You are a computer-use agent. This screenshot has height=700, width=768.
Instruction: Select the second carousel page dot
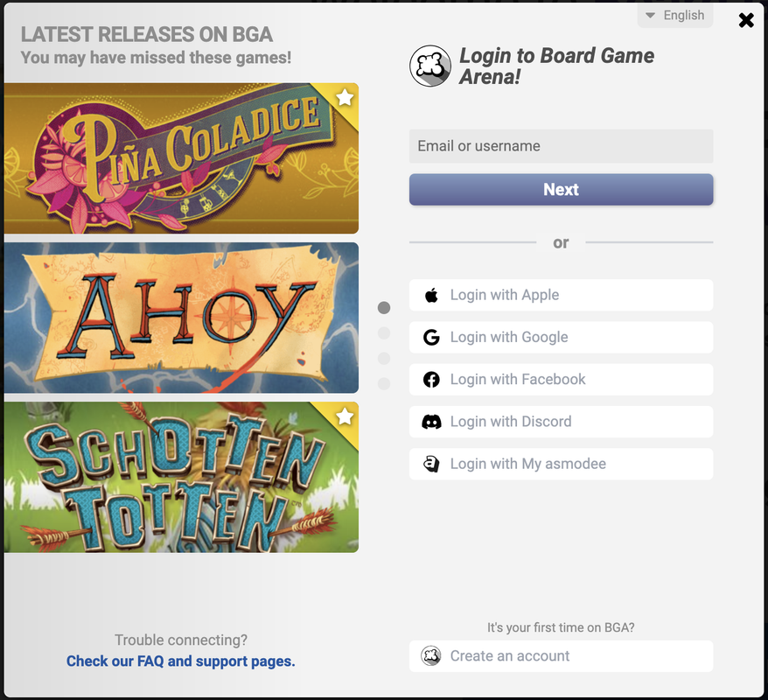(384, 333)
